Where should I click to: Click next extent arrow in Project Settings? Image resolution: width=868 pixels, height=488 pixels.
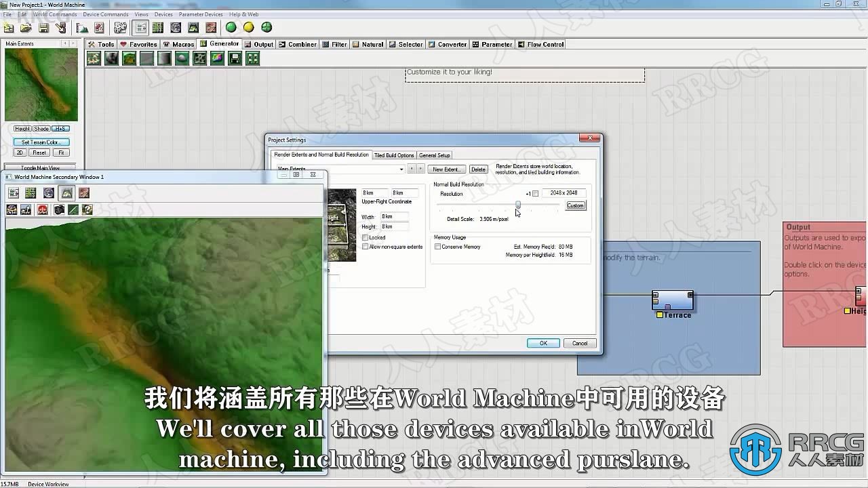tap(420, 169)
